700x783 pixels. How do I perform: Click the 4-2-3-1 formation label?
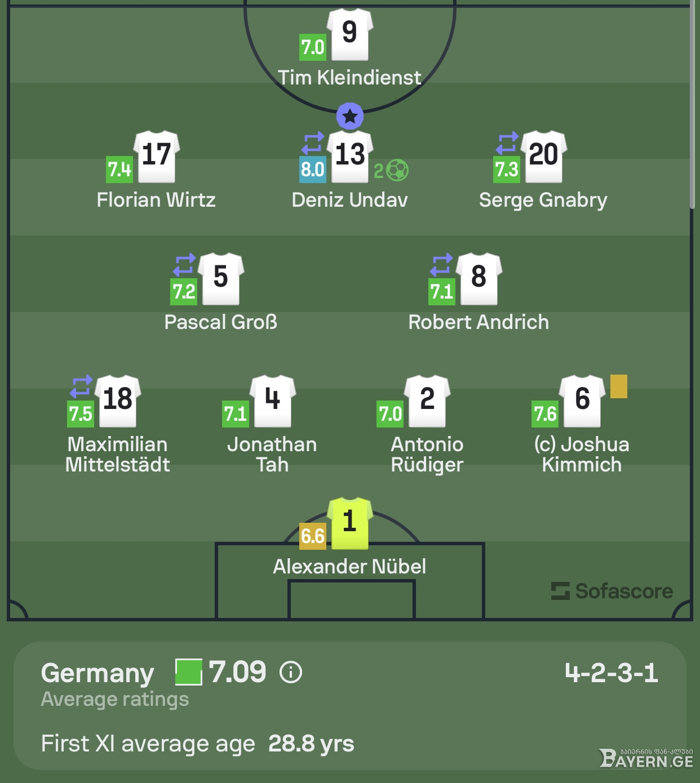point(612,673)
